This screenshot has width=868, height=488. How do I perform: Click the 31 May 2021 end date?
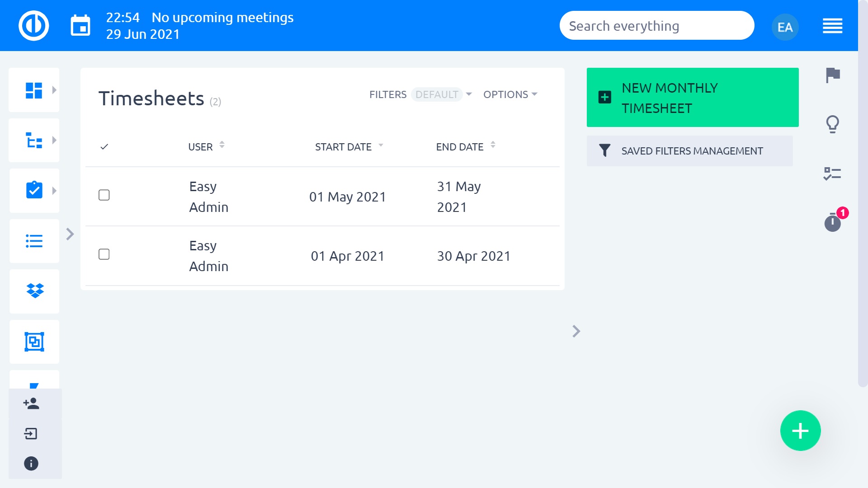click(459, 197)
